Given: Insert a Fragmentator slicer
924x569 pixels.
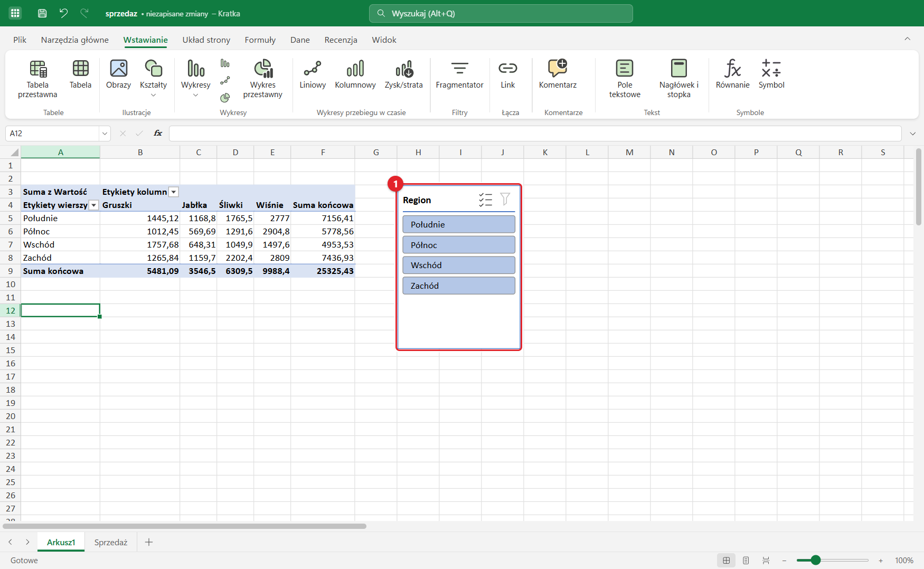Looking at the screenshot, I should (460, 74).
